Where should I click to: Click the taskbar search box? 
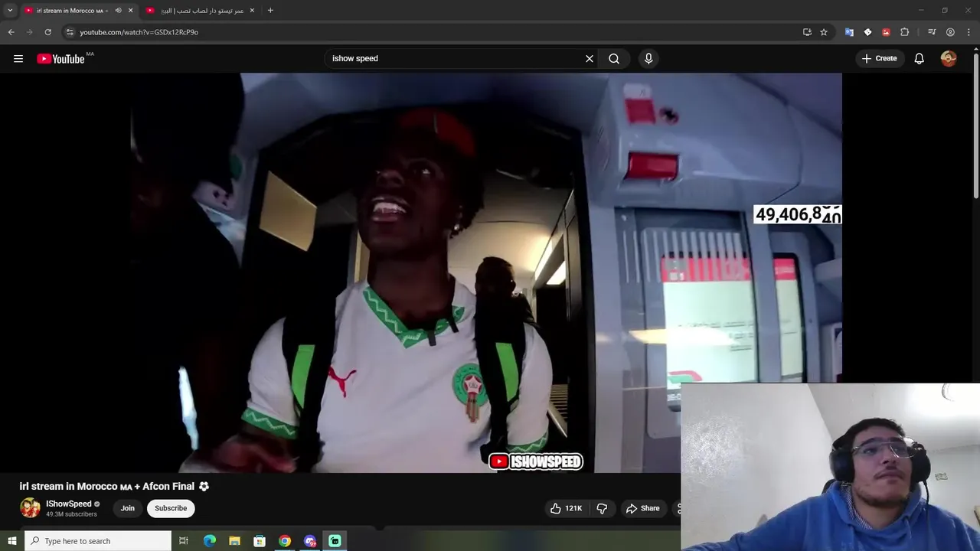point(98,541)
